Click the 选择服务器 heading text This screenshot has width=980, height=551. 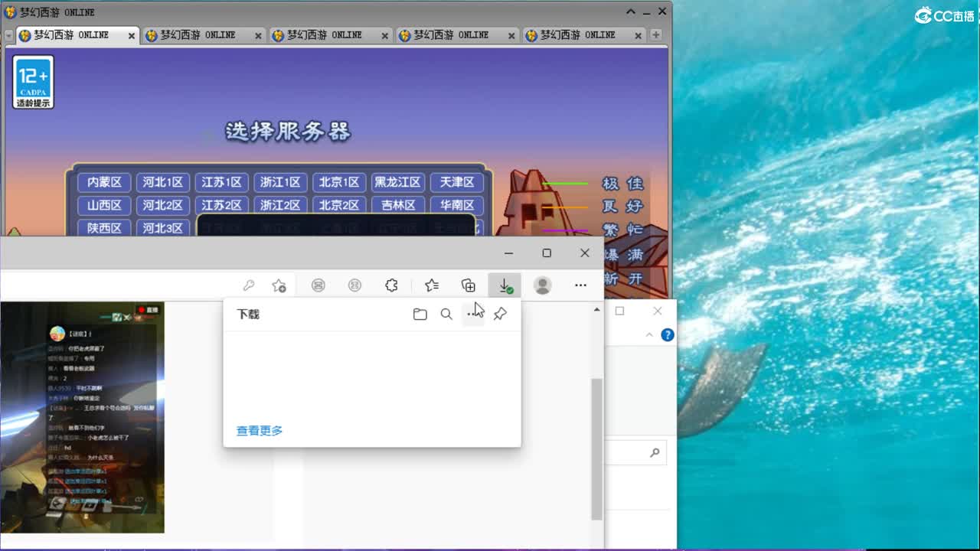coord(288,131)
